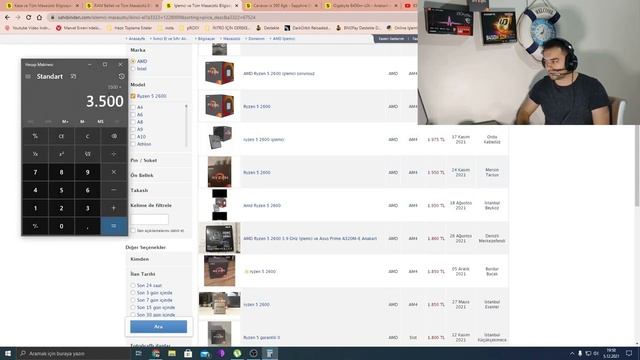Open the Ryzen 5 garantili listing thumbnail
Image resolution: width=640 pixels, height=360 pixels.
pos(219,334)
